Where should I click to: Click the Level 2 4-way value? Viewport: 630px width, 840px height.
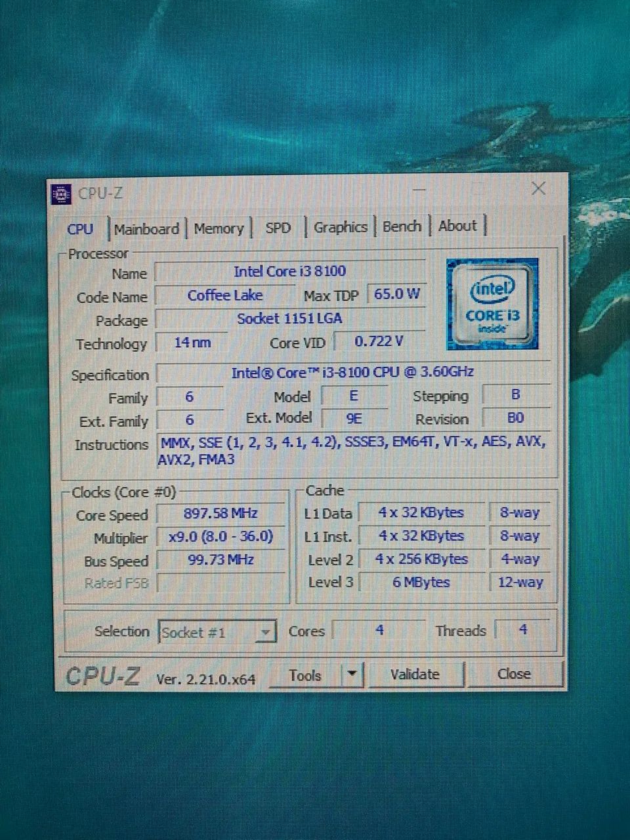coord(519,559)
